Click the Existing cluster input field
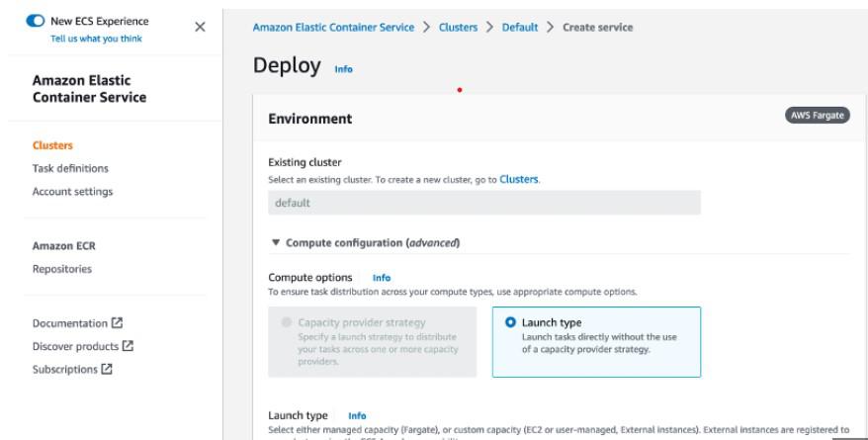Image resolution: width=868 pixels, height=440 pixels. pyautogui.click(x=484, y=203)
